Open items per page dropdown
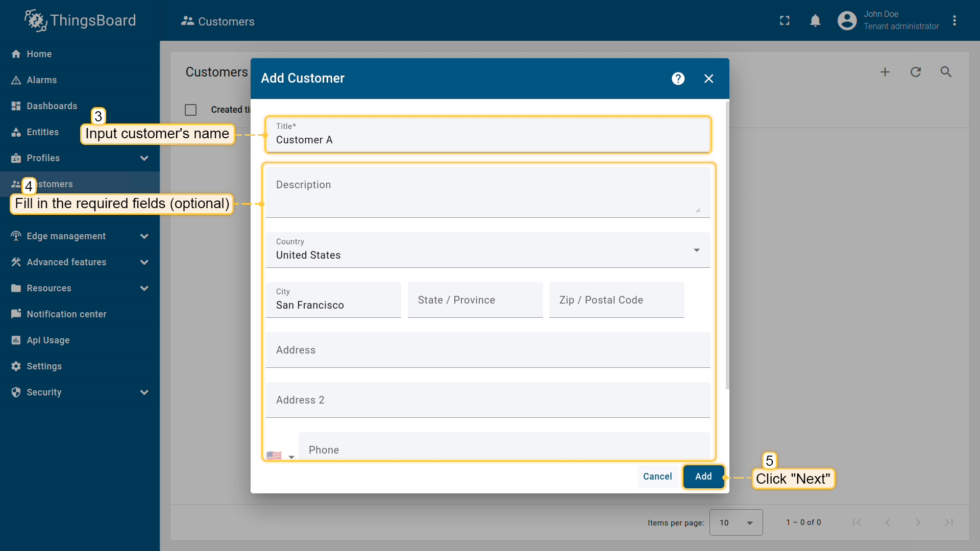 (x=736, y=522)
